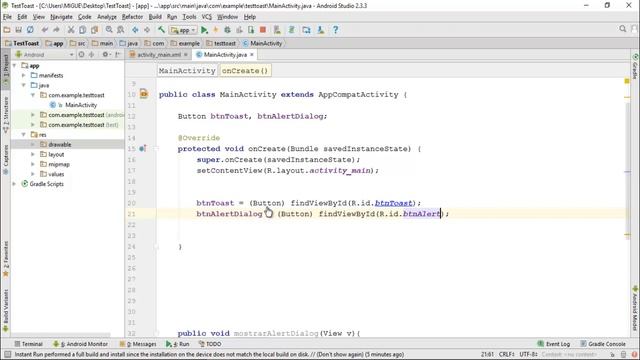This screenshot has width=640, height=360.
Task: Click the Undo arrow icon
Action: tap(44, 30)
